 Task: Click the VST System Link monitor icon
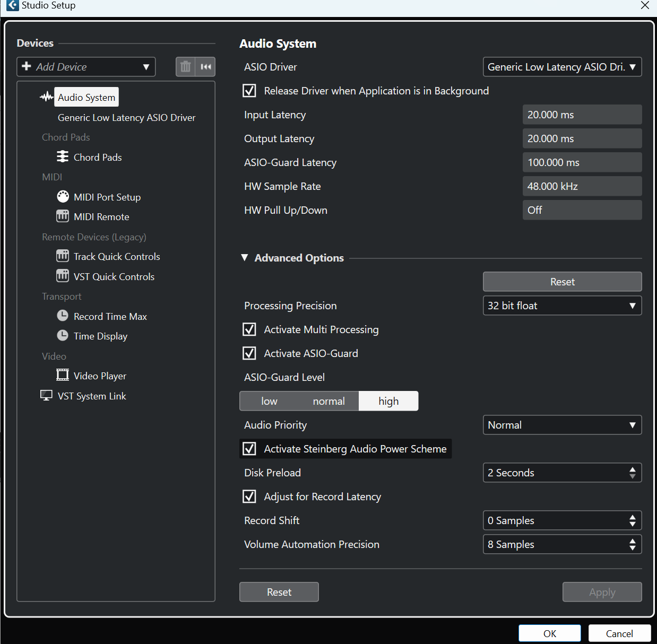tap(46, 396)
